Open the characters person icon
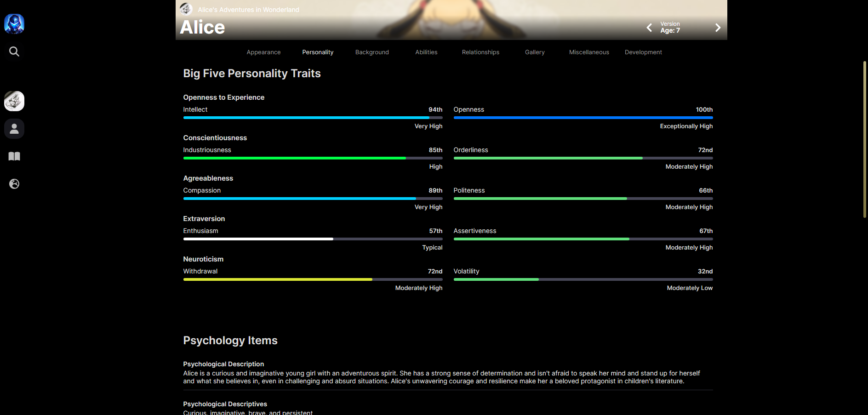Screen dimensions: 868x415 [x=14, y=129]
